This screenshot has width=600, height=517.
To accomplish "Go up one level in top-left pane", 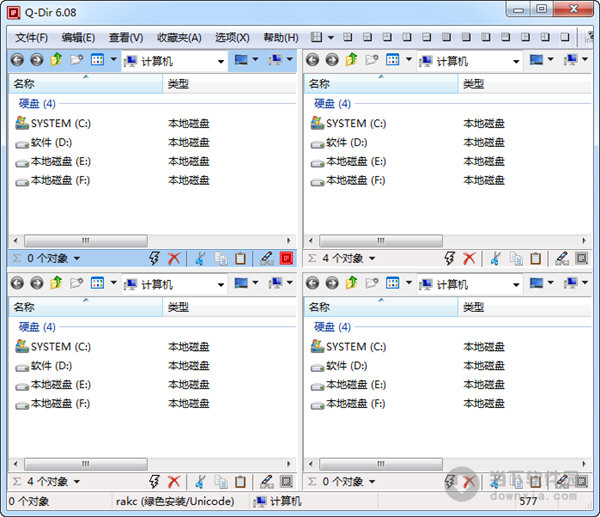I will pyautogui.click(x=57, y=59).
